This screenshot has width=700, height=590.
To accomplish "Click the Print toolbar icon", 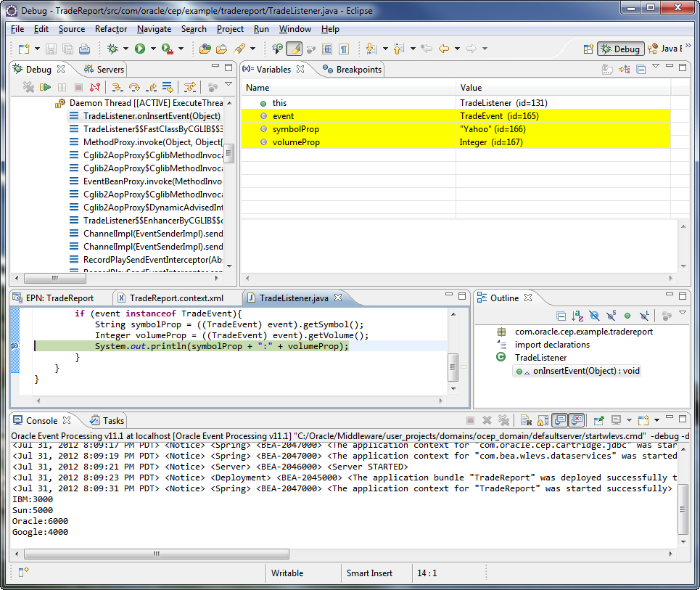I will tap(84, 49).
